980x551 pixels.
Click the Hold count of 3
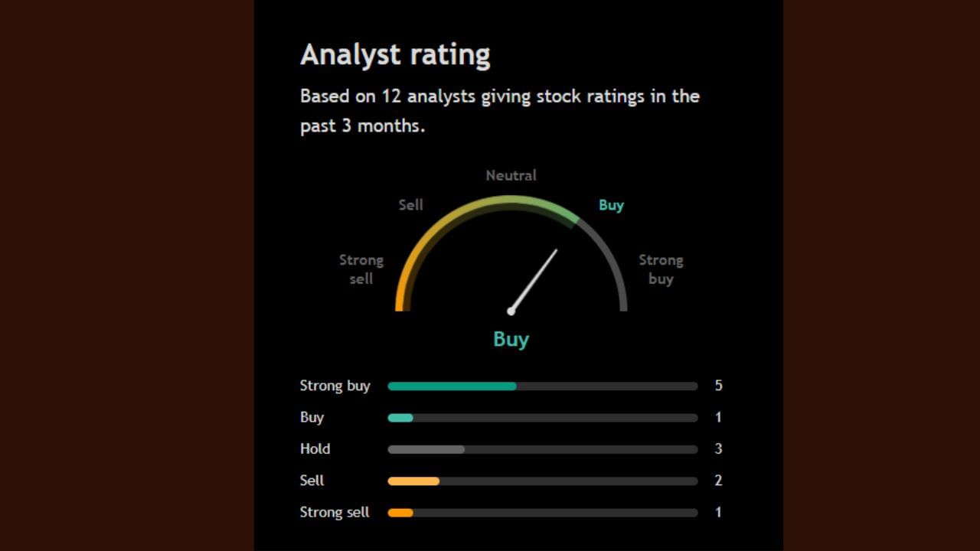pos(718,449)
